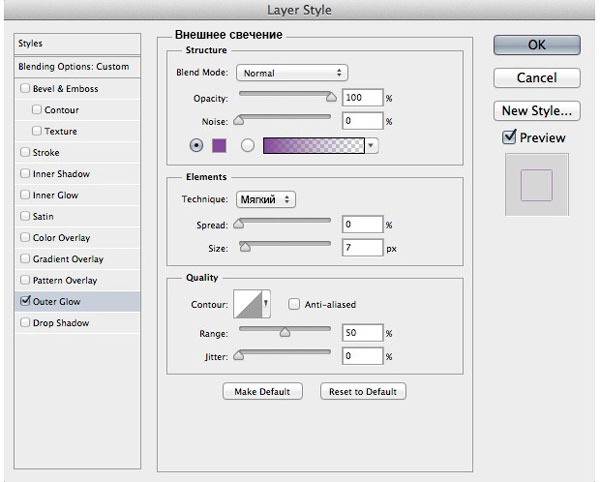Expand the Contour picker arrow
Screen dimensions: 600x482
(x=266, y=304)
